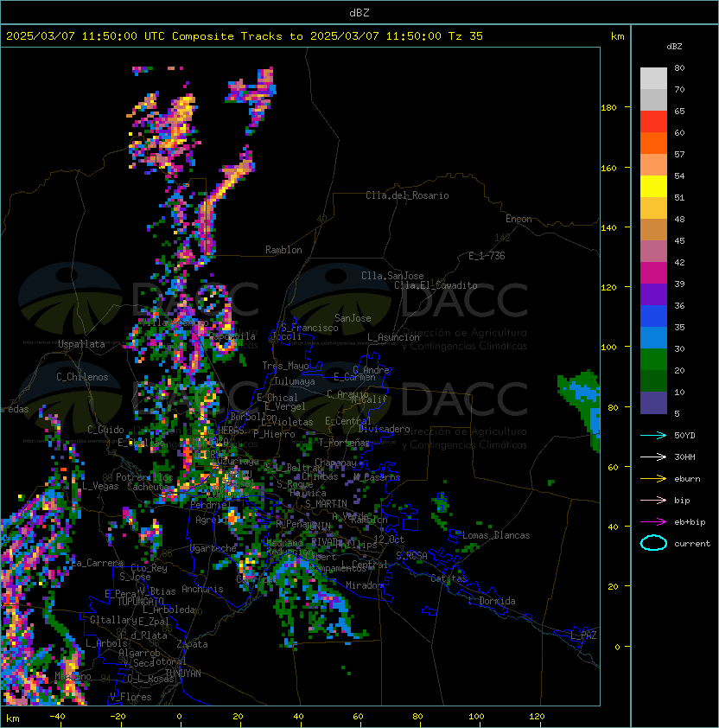Click the yellow eburn arrow in legend
Screen dimensions: 719x728
(x=653, y=479)
